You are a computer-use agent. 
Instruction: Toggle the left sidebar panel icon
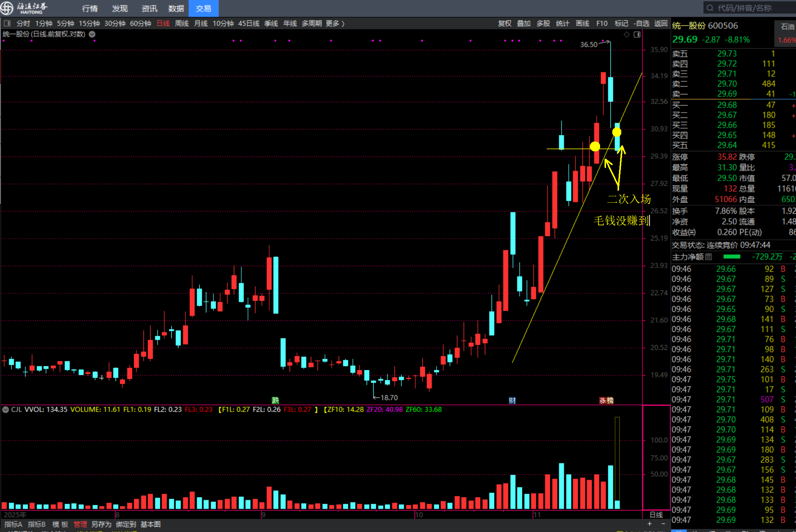[x=7, y=23]
